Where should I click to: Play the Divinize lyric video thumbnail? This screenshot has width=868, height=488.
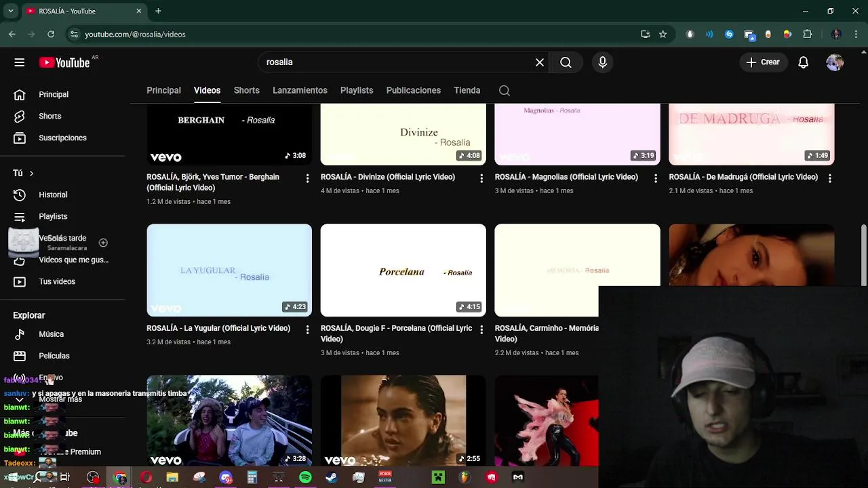click(403, 134)
